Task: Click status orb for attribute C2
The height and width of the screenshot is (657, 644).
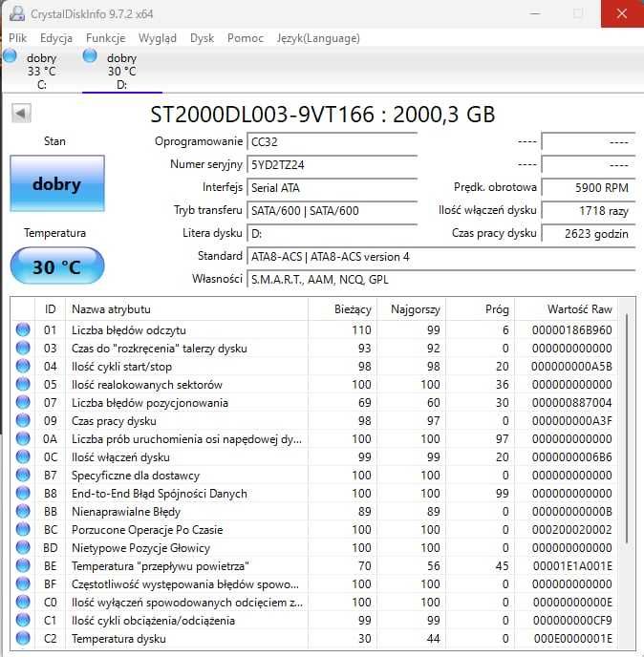Action: pyautogui.click(x=23, y=639)
